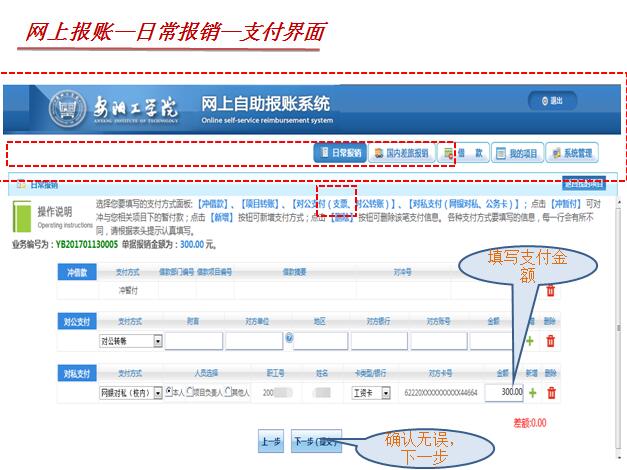Click the 上一步 button
Screen dimensions: 627x470
[270, 441]
